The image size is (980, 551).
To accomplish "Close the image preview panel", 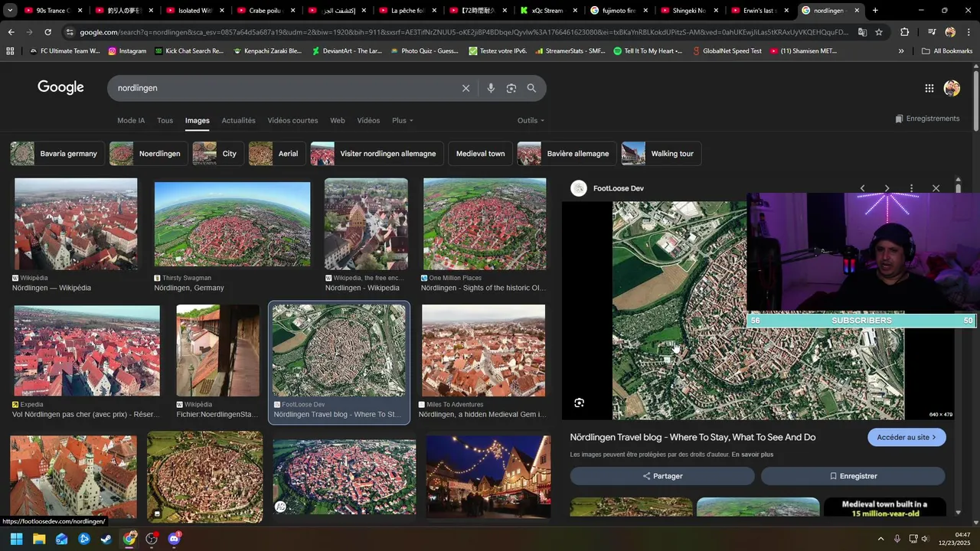I will 936,188.
